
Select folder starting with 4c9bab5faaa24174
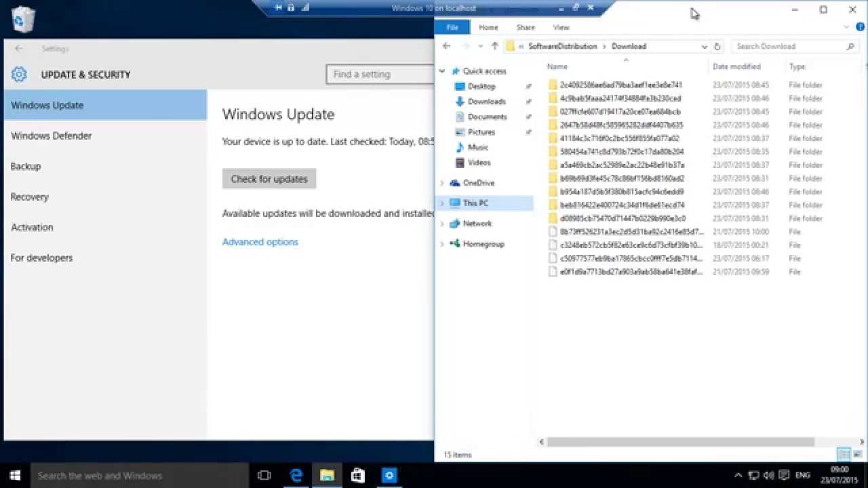pos(620,98)
